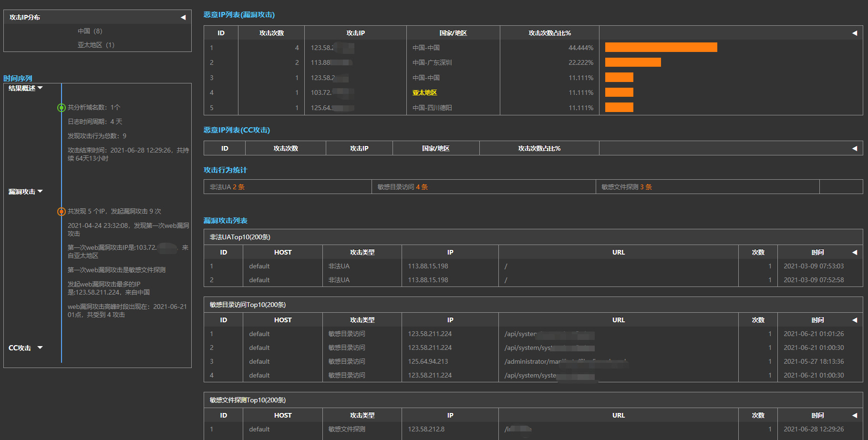
Task: Click the 攻击行为统计 section title
Action: pyautogui.click(x=225, y=170)
